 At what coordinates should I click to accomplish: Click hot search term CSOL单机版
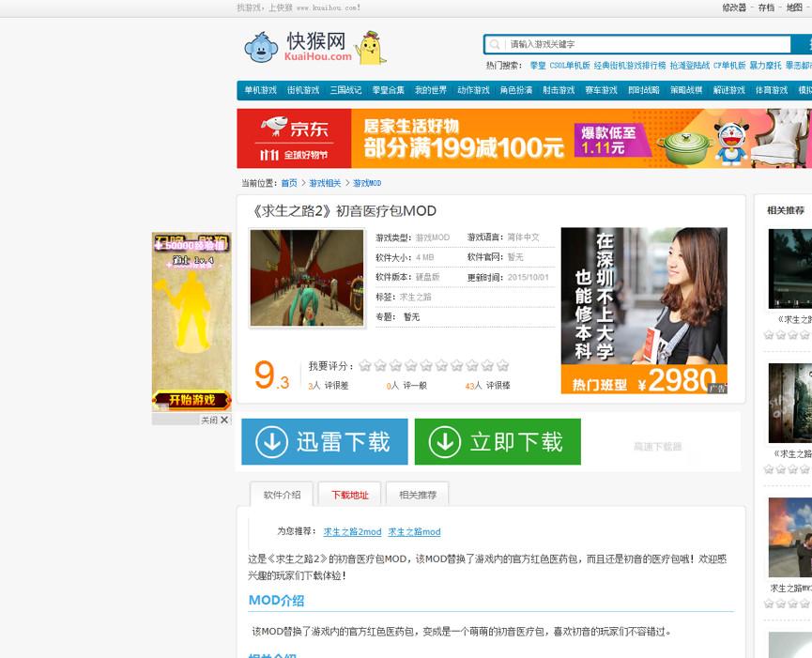[x=570, y=66]
